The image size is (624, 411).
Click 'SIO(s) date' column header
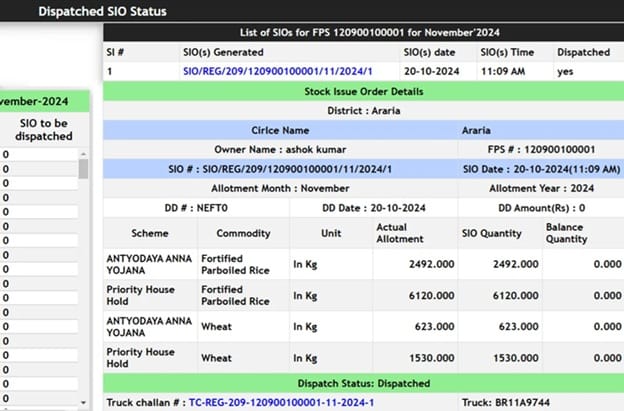click(429, 52)
